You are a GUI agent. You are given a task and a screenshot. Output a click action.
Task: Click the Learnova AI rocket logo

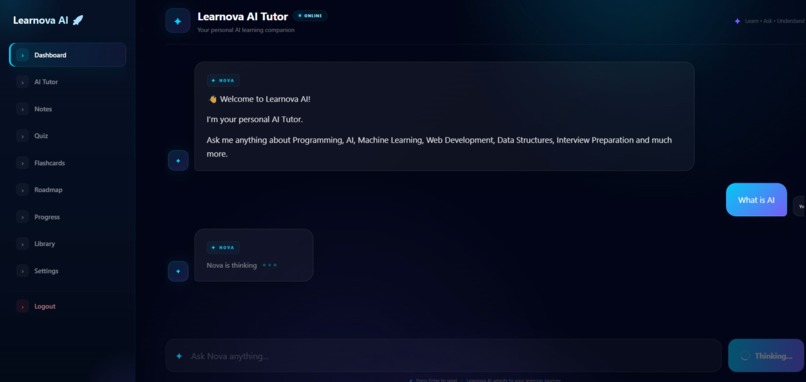pos(48,21)
